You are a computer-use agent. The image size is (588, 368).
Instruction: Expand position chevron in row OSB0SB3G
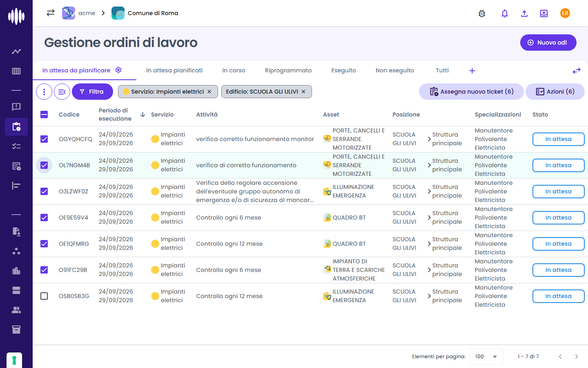tap(429, 296)
